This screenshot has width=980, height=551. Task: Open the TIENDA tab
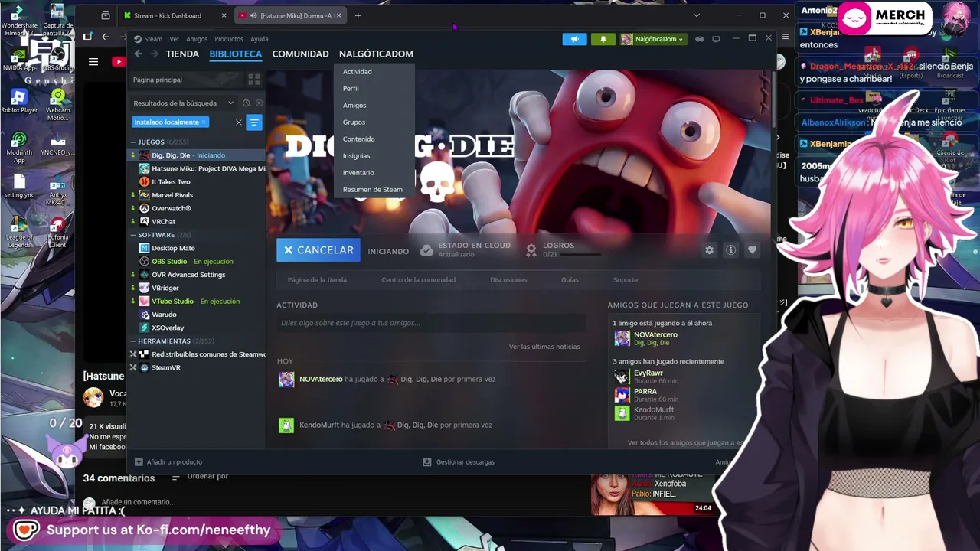pos(182,54)
